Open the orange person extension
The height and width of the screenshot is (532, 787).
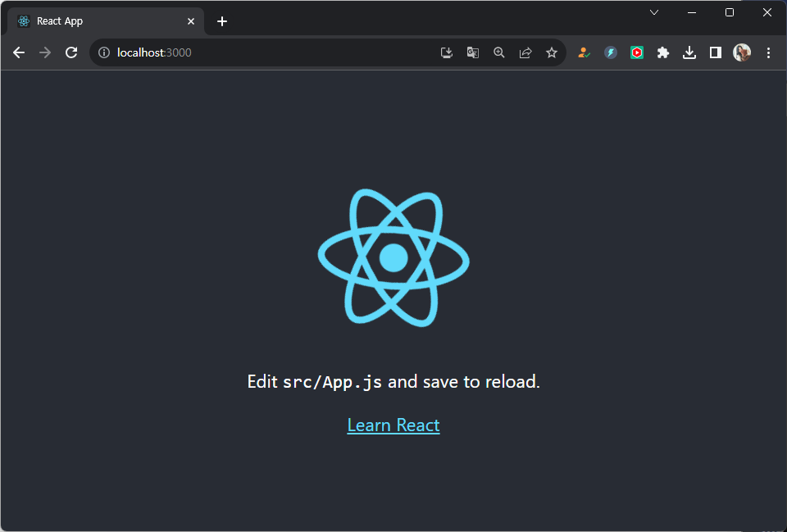(x=584, y=52)
